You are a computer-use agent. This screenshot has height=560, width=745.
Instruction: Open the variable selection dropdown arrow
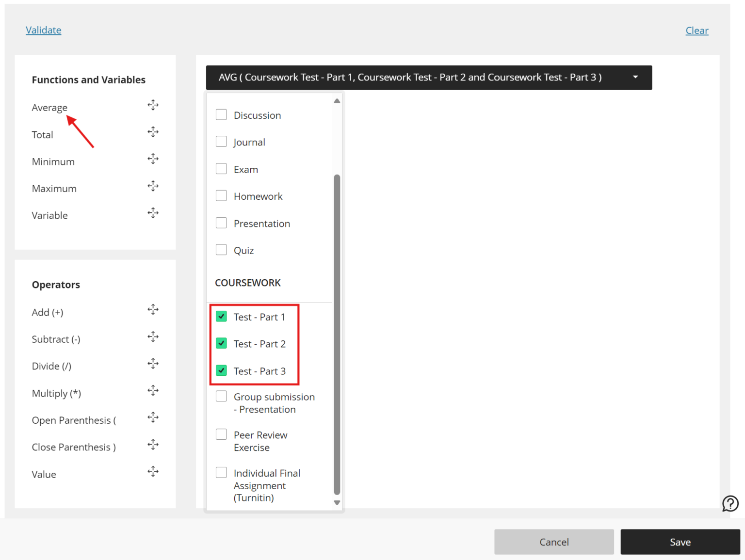tap(635, 77)
